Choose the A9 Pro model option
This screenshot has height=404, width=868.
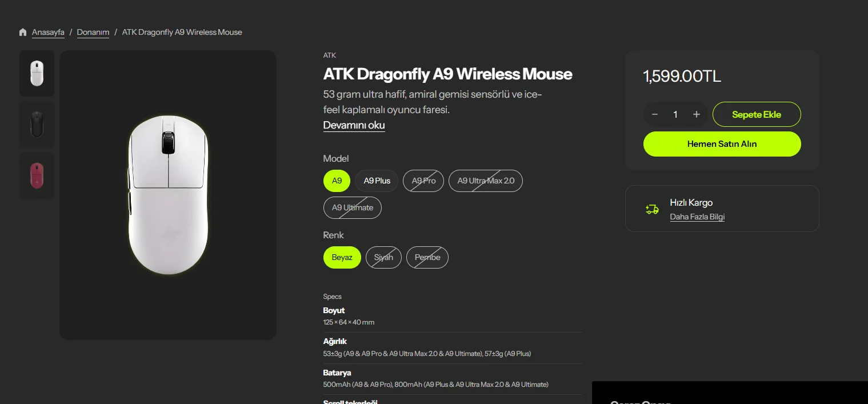pyautogui.click(x=423, y=181)
